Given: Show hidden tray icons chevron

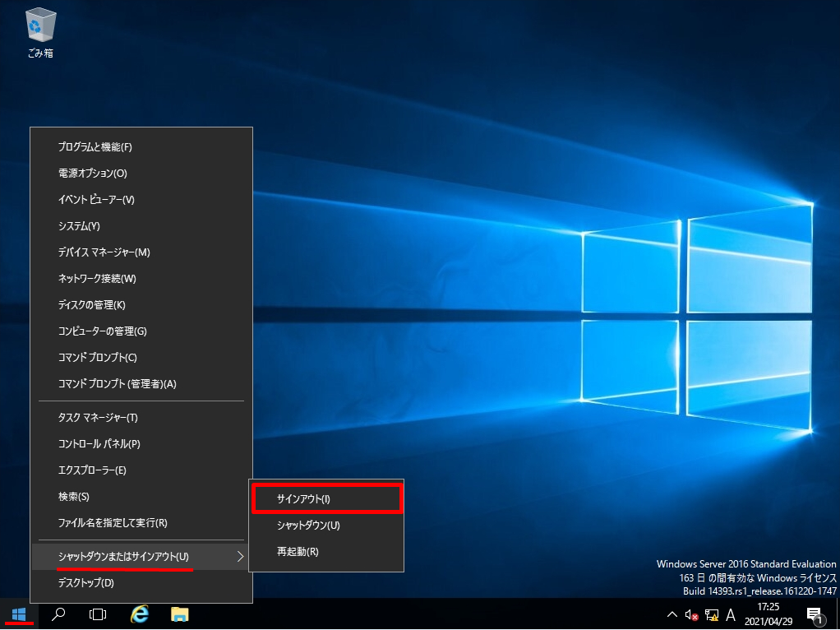Looking at the screenshot, I should point(672,614).
